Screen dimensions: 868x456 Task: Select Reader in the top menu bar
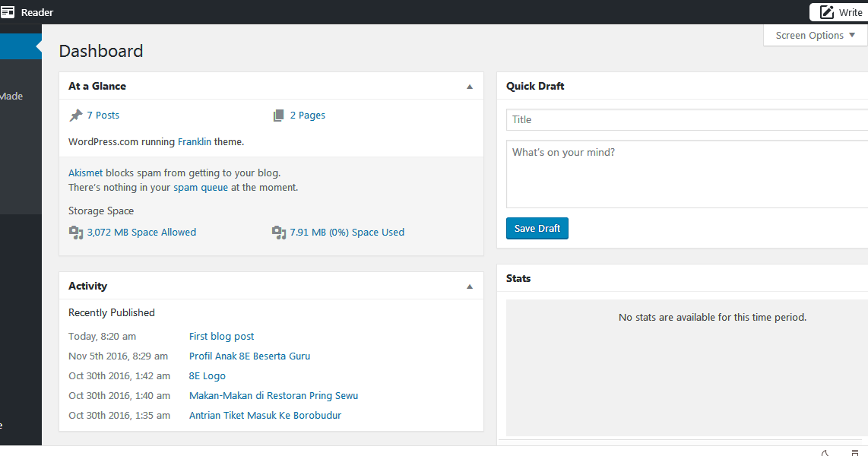[x=36, y=11]
